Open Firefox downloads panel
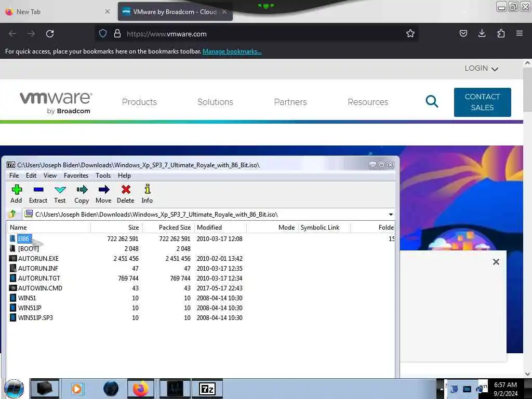532x399 pixels. [x=482, y=33]
